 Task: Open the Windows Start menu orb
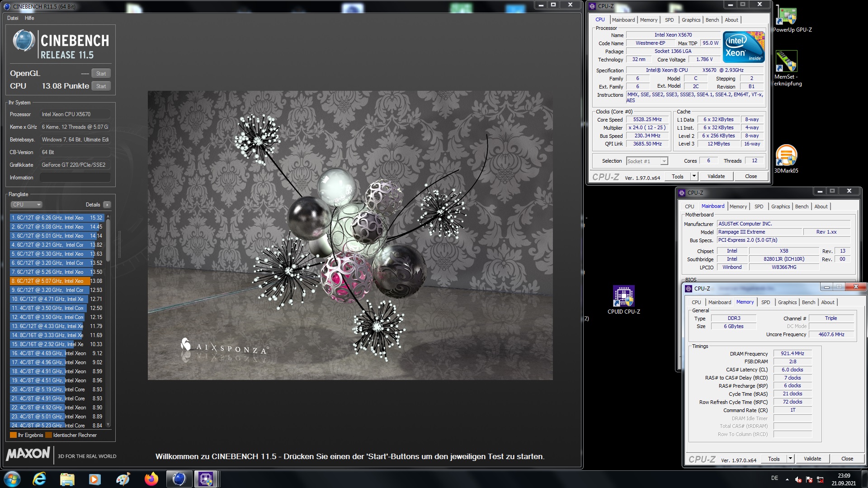[x=12, y=479]
